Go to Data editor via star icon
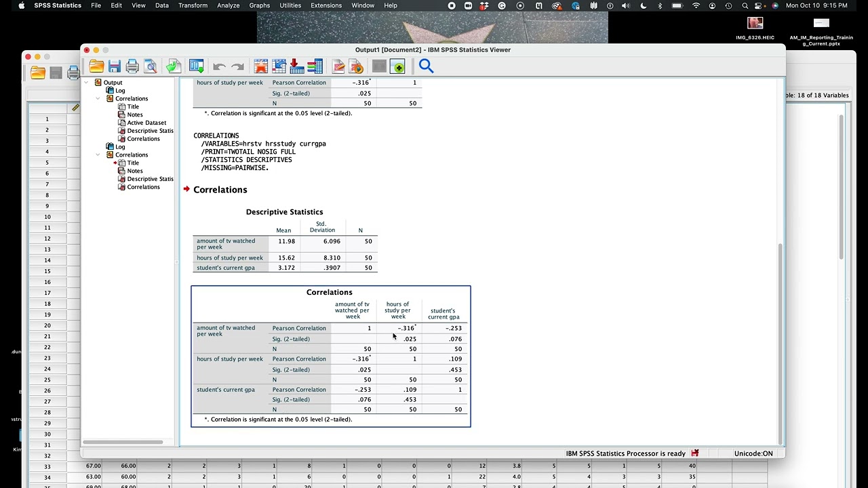Screen dimensions: 868x488 coord(261,66)
